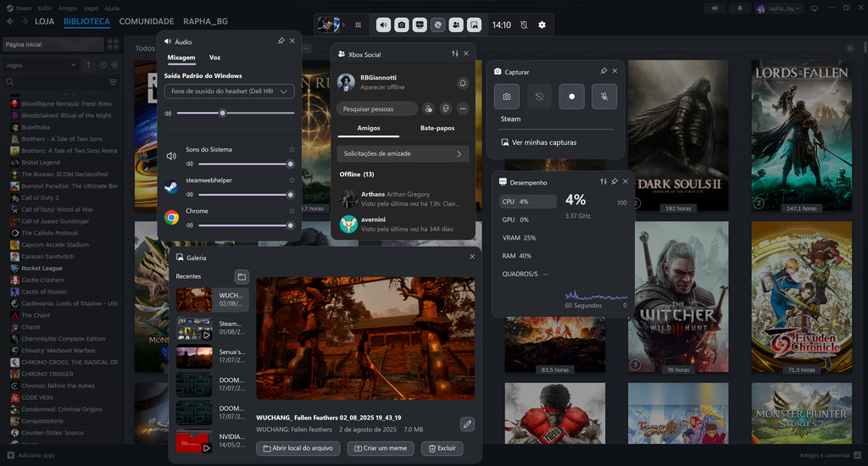
Task: Toggle the Audio widget in Game Bar toolbar
Action: coord(384,25)
